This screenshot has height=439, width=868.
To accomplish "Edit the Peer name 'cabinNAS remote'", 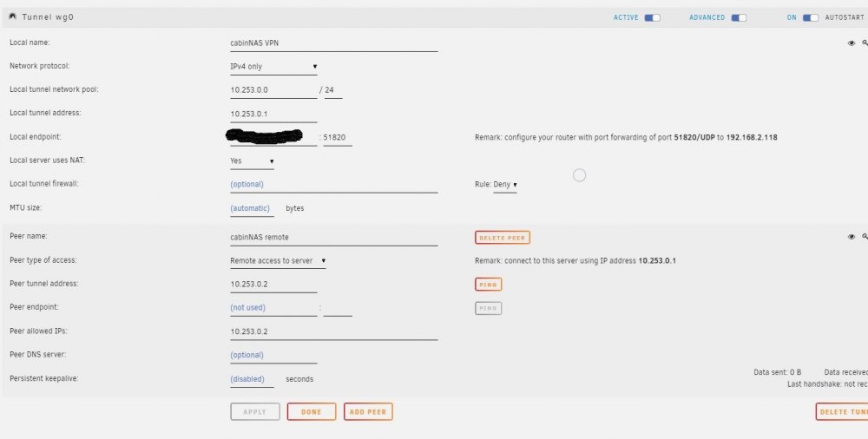I will (x=334, y=238).
